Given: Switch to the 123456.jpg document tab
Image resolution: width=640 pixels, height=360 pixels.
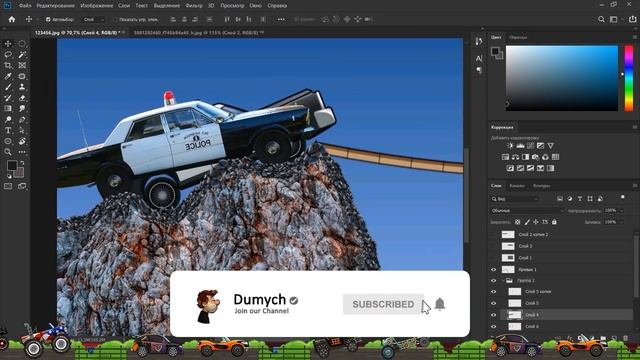Looking at the screenshot, I should [79, 33].
